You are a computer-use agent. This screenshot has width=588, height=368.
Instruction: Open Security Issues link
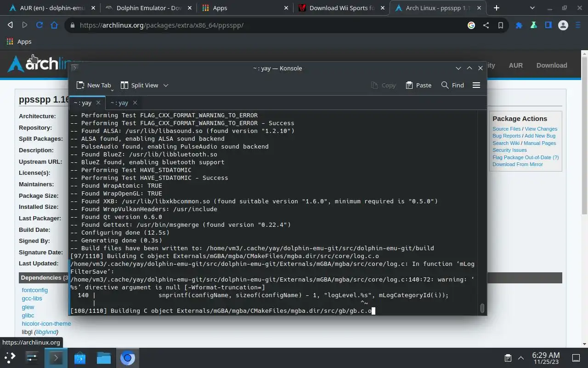(509, 150)
